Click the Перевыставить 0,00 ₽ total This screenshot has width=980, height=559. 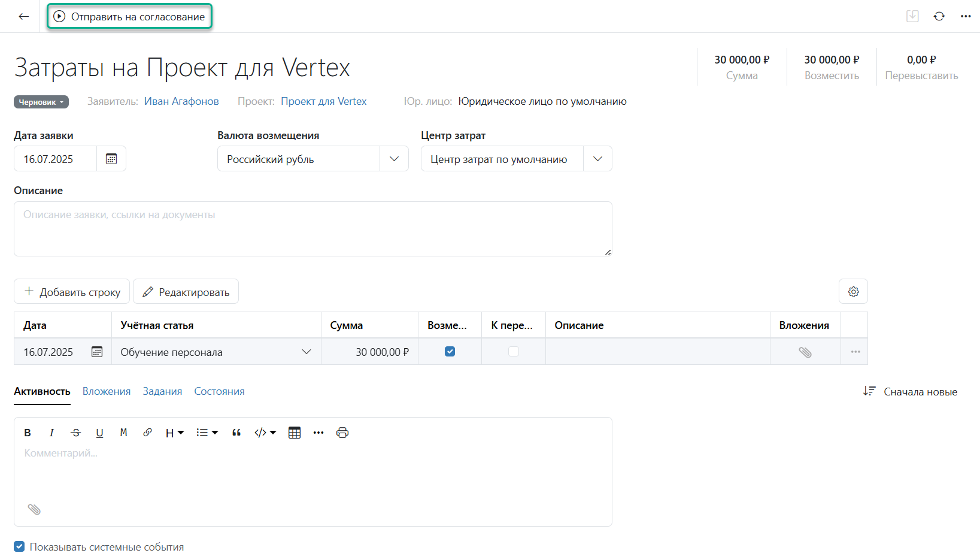coord(921,67)
